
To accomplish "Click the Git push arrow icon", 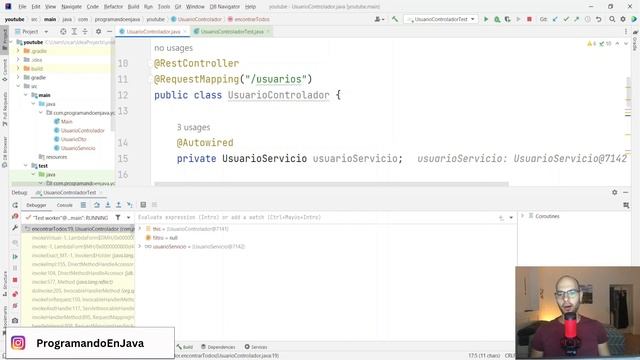I will [576, 19].
